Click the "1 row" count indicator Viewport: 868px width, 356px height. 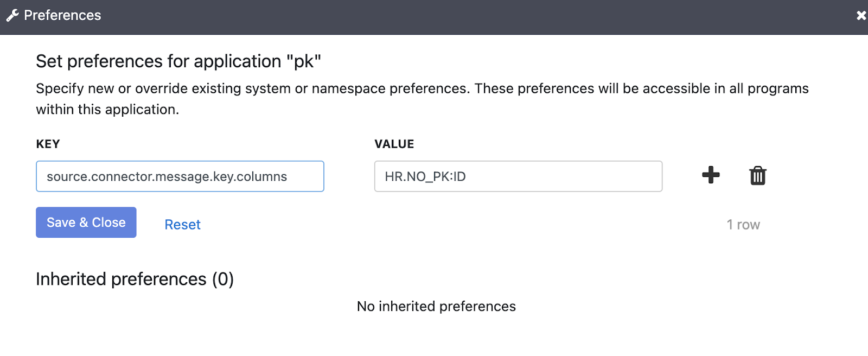(x=743, y=225)
